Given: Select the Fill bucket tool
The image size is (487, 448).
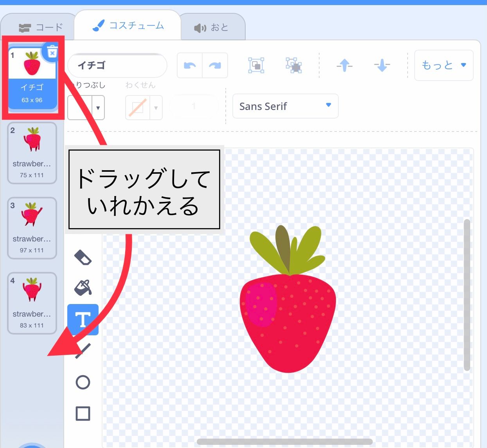Looking at the screenshot, I should tap(83, 288).
